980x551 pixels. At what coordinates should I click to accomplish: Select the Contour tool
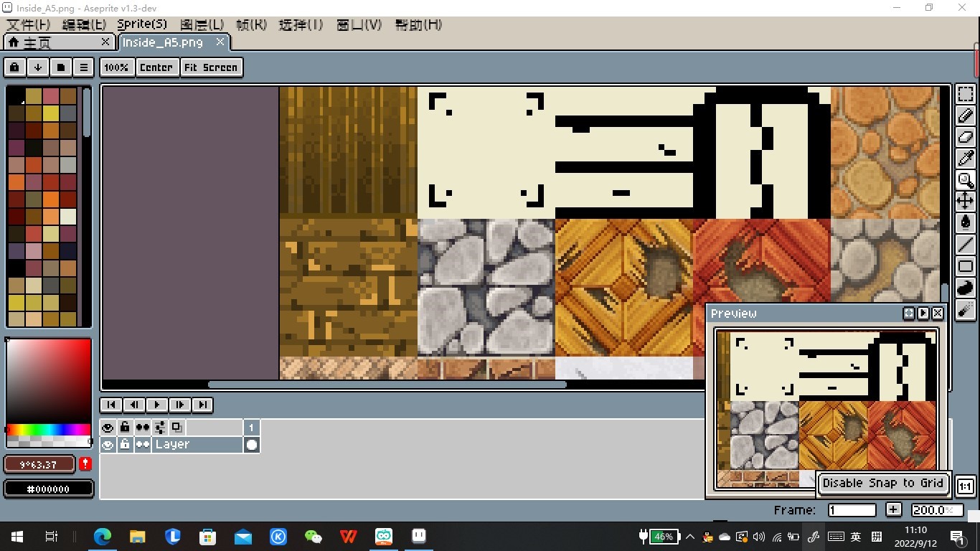[x=966, y=288]
